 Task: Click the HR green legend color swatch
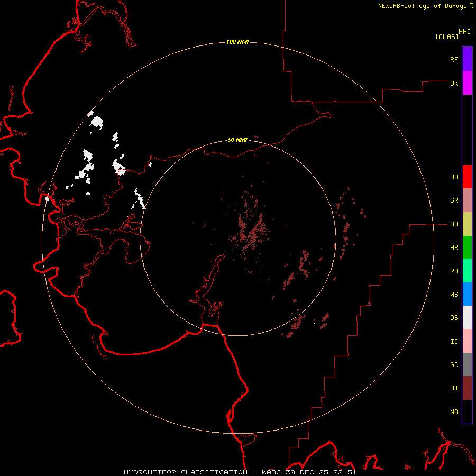(x=467, y=248)
